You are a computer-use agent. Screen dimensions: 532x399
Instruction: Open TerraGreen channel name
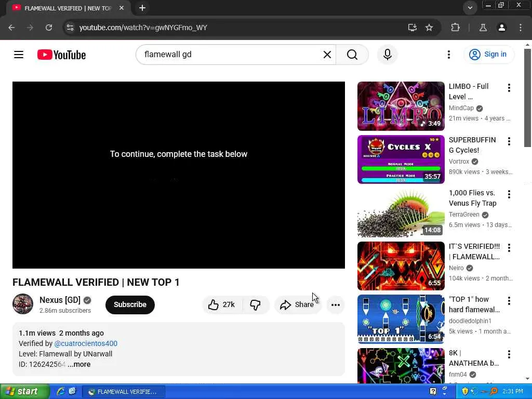pos(464,215)
